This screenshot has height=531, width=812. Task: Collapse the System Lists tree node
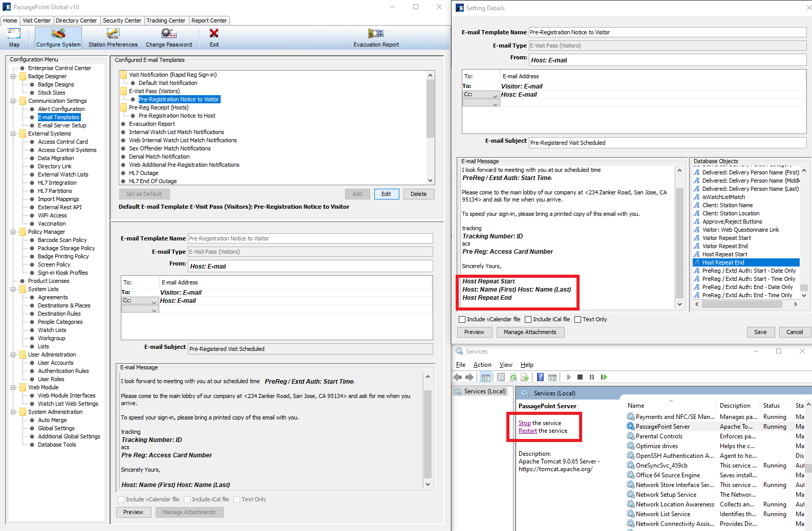tap(13, 289)
